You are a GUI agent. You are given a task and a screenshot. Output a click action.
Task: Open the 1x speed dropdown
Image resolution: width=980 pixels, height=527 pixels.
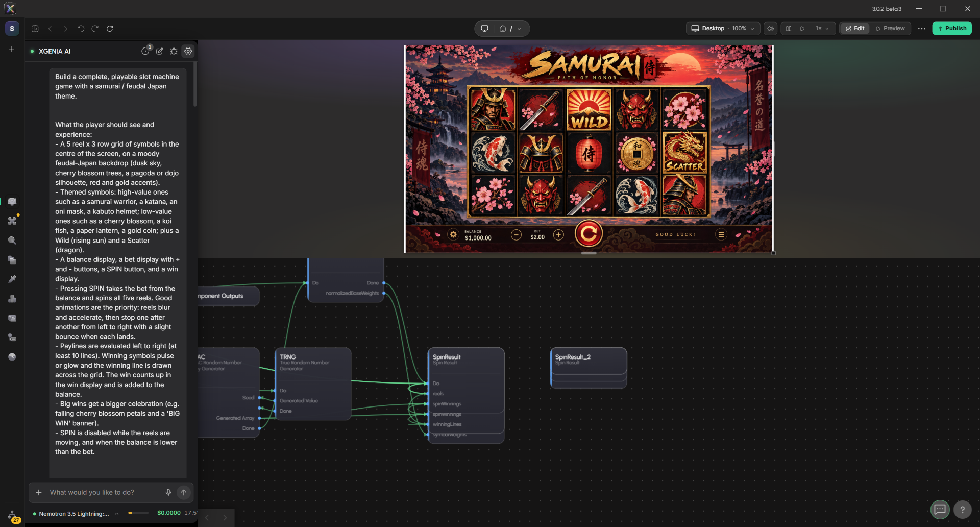coord(822,29)
